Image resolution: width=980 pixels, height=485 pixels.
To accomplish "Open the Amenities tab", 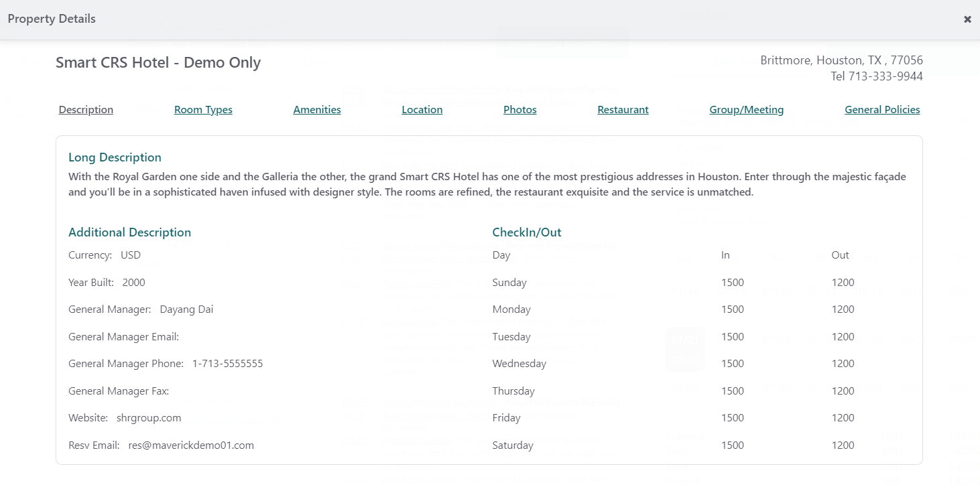I will coord(317,110).
